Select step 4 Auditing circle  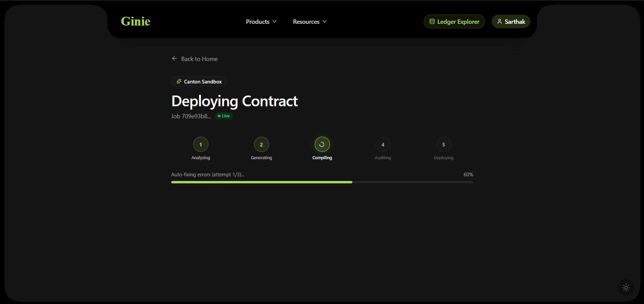(383, 144)
